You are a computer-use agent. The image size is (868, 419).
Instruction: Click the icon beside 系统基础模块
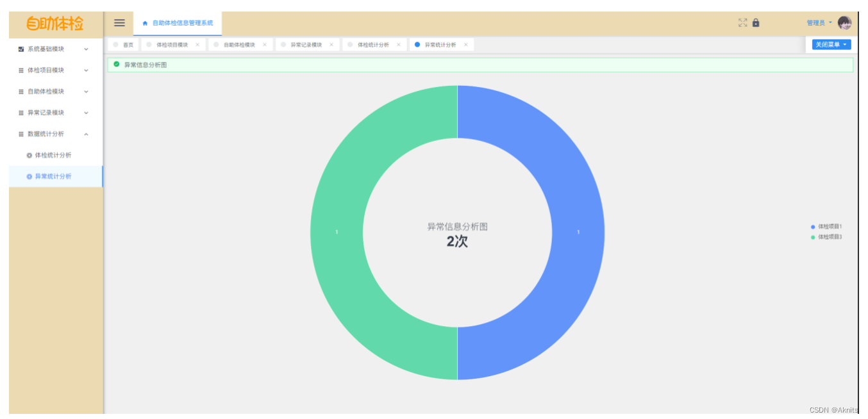21,49
